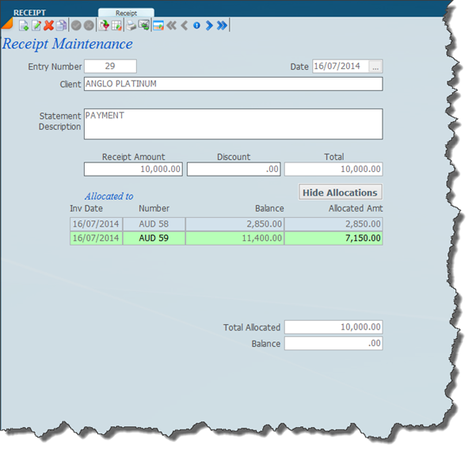Jump to the last record double-arrow

(223, 25)
